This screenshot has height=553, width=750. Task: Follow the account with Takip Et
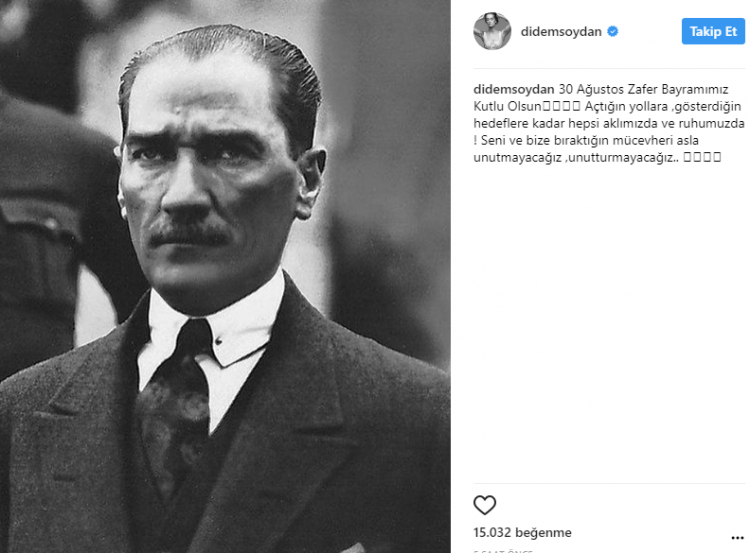click(x=713, y=32)
